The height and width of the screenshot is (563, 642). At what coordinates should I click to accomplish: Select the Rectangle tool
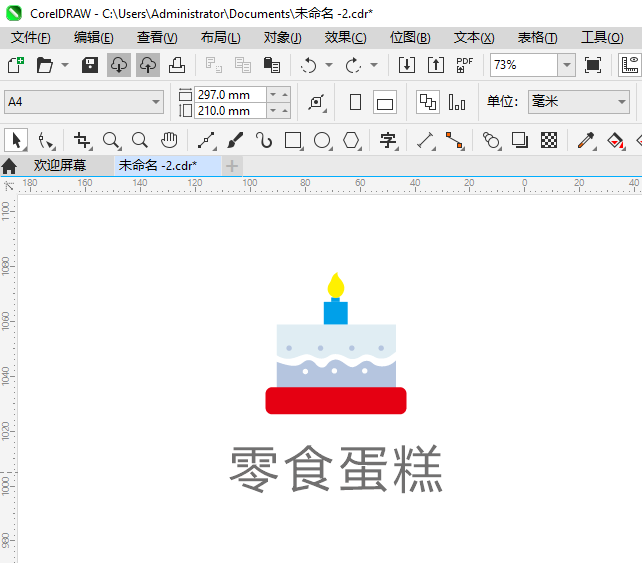[x=294, y=141]
